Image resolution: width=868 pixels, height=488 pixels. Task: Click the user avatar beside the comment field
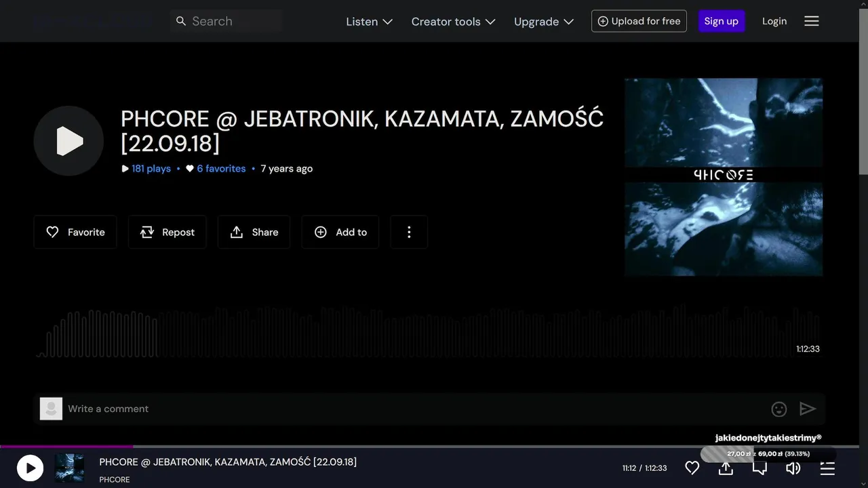point(52,409)
